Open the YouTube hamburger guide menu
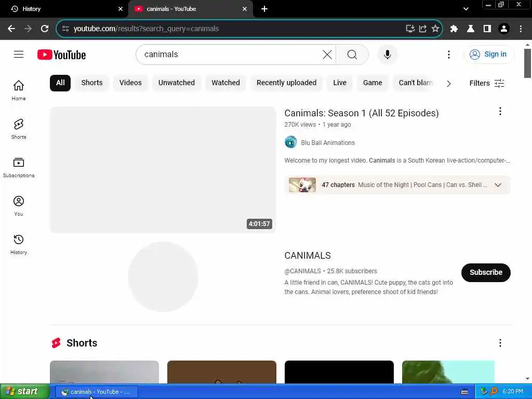 point(19,54)
